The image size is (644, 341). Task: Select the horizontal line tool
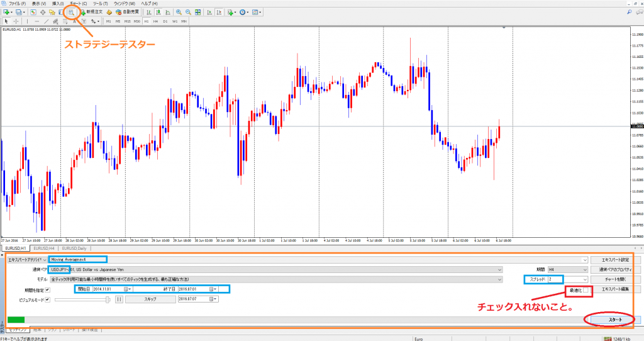pyautogui.click(x=37, y=21)
